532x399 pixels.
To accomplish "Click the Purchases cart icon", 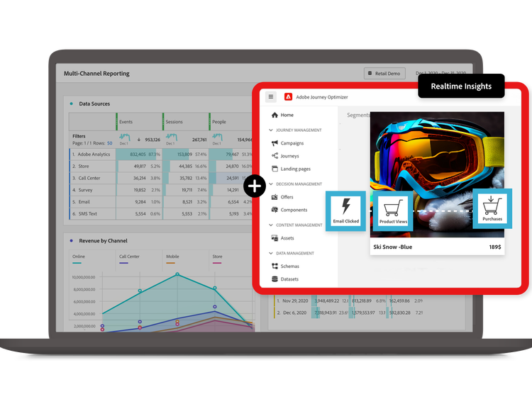I will [492, 206].
